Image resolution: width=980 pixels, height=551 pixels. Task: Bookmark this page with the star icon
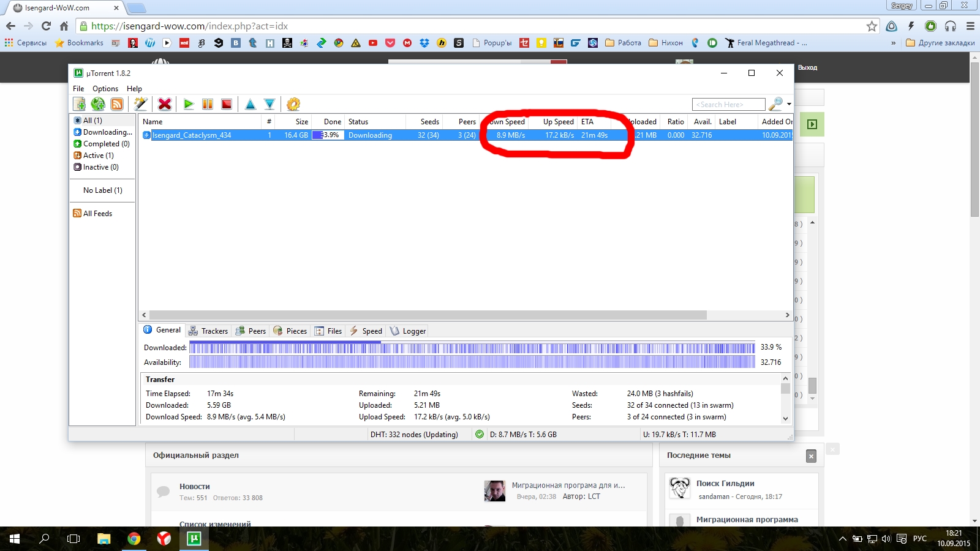click(x=872, y=26)
